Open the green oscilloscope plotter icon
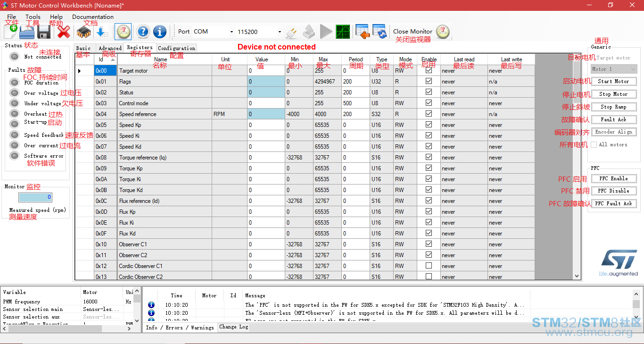 (343, 32)
